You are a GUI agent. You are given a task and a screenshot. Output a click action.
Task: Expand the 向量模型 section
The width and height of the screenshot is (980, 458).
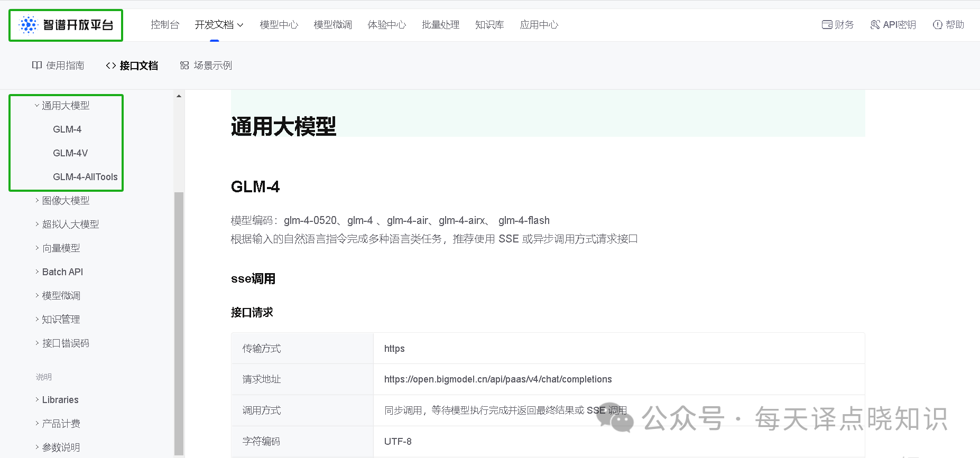(x=37, y=248)
